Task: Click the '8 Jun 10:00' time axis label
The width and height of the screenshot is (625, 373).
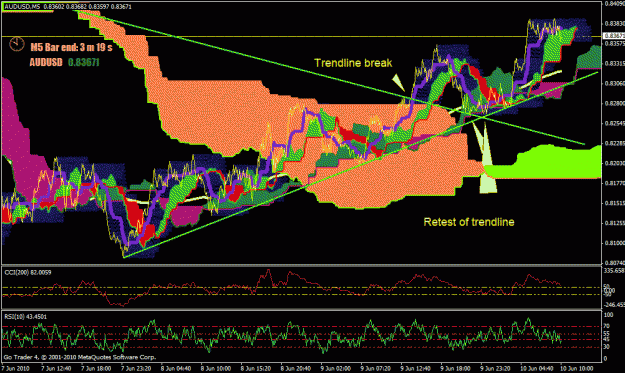Action: click(x=216, y=369)
